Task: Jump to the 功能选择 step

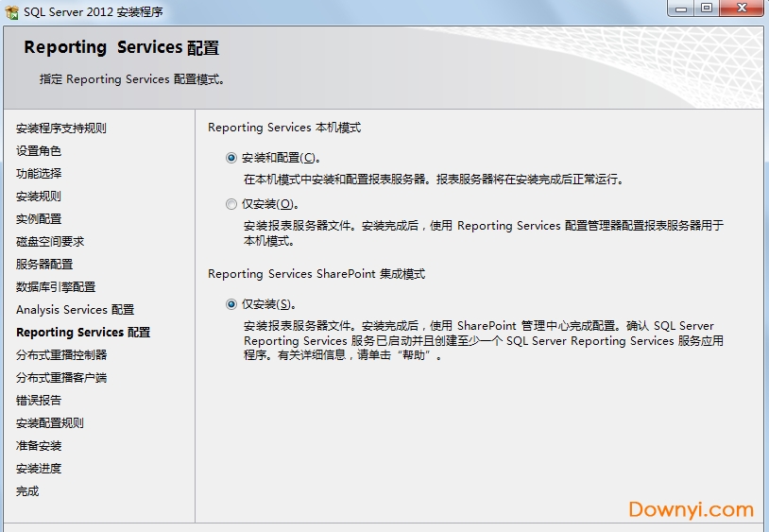Action: (39, 174)
